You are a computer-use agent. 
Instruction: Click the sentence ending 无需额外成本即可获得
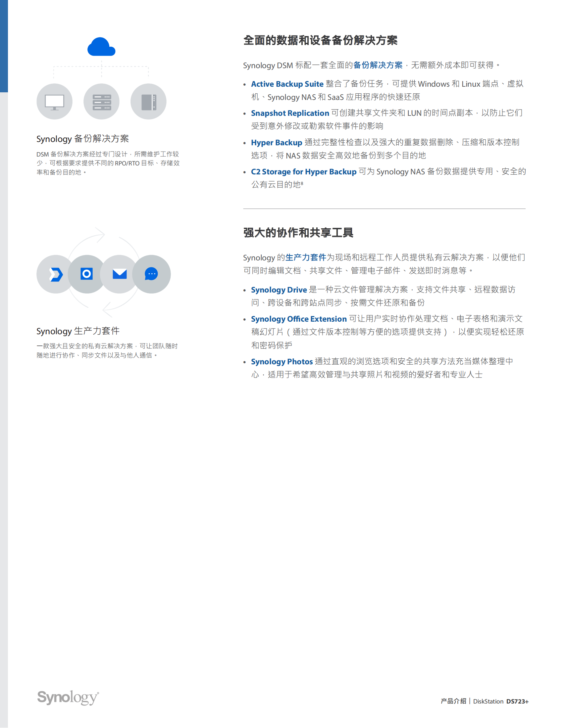pyautogui.click(x=371, y=65)
